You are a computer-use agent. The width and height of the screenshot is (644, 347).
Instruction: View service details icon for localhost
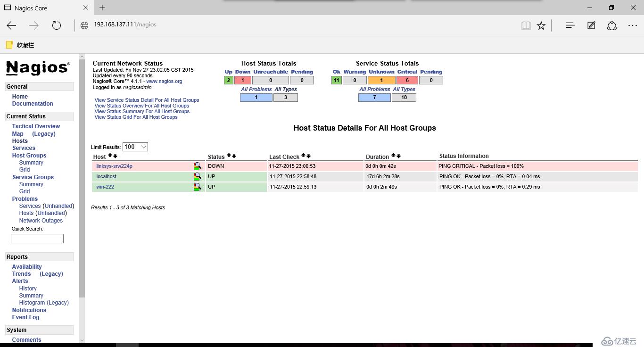pos(198,176)
